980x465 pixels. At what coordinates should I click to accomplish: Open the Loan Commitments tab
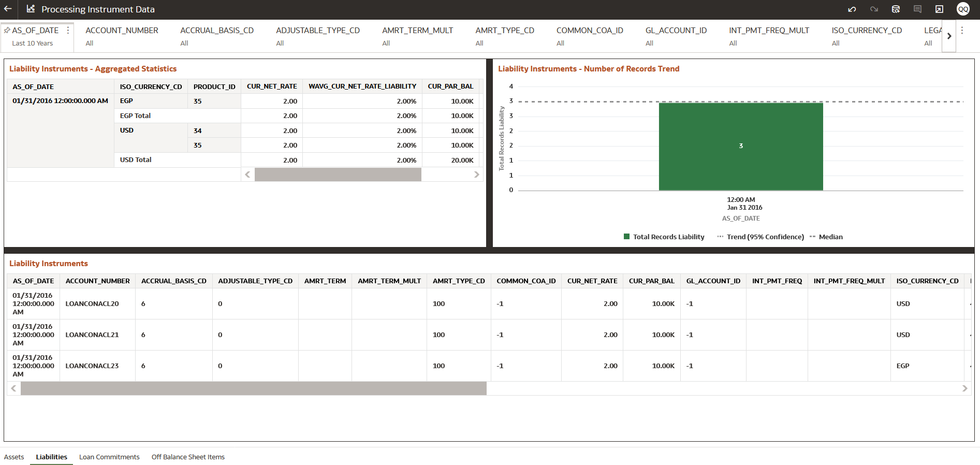pos(109,457)
